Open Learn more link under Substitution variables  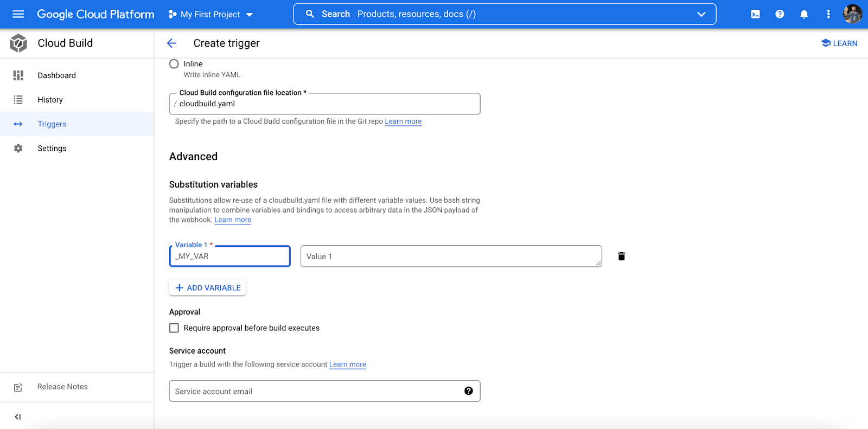[233, 220]
